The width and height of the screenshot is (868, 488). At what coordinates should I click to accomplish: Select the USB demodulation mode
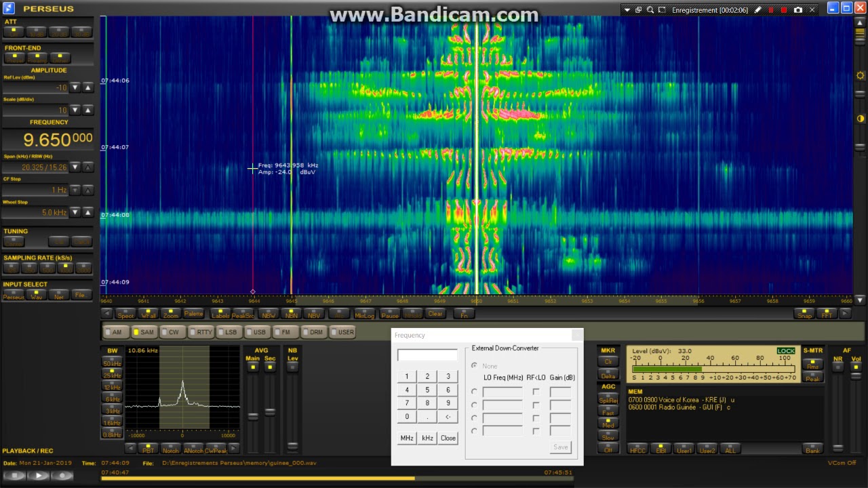tap(256, 332)
